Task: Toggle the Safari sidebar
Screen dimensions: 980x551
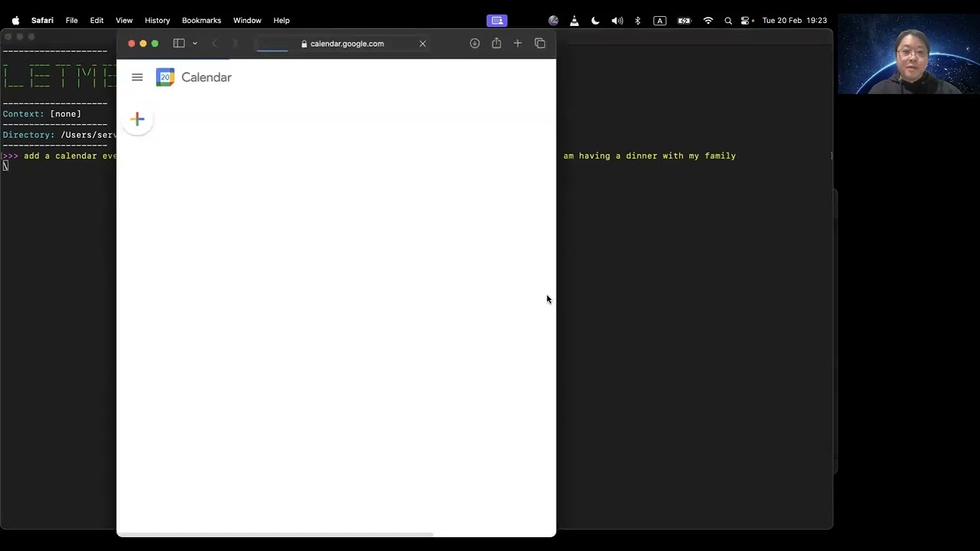Action: tap(179, 44)
